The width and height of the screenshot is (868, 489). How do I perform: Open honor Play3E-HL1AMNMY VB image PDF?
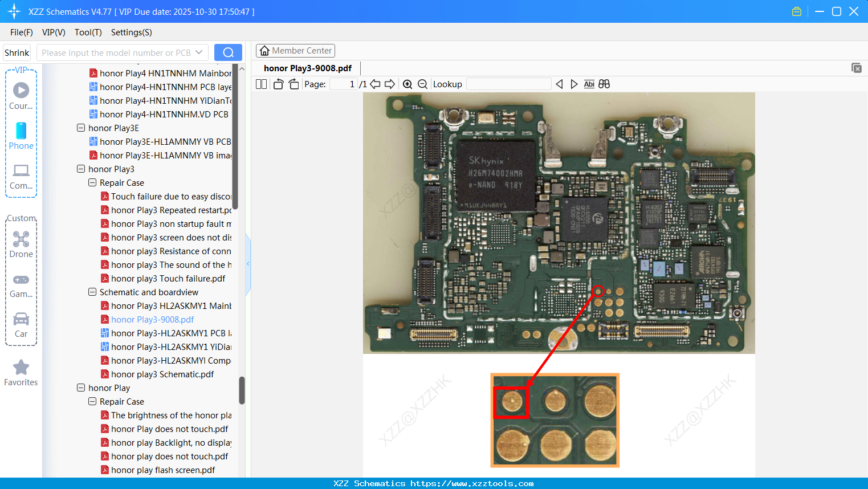pyautogui.click(x=160, y=156)
